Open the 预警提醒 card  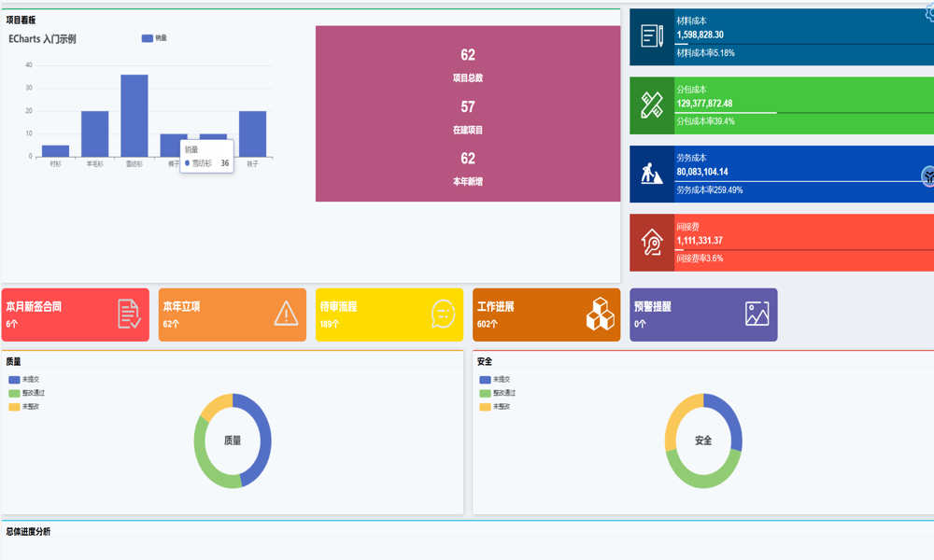coord(703,315)
